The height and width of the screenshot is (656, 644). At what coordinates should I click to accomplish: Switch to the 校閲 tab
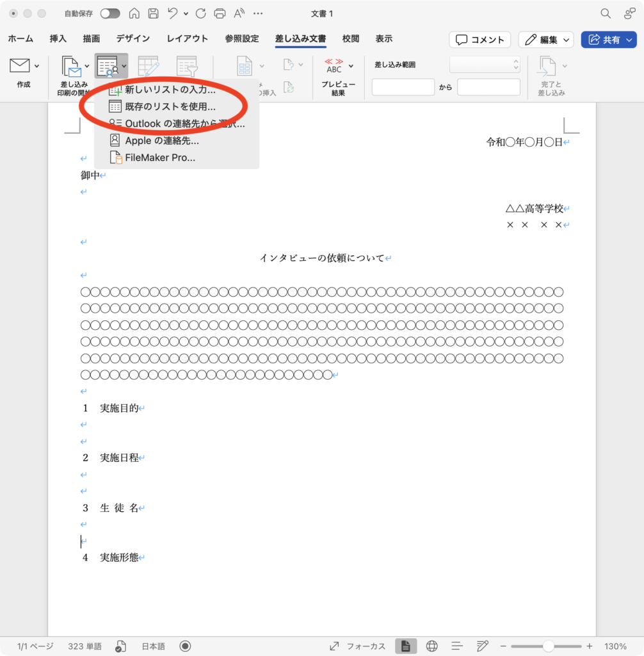pyautogui.click(x=351, y=39)
